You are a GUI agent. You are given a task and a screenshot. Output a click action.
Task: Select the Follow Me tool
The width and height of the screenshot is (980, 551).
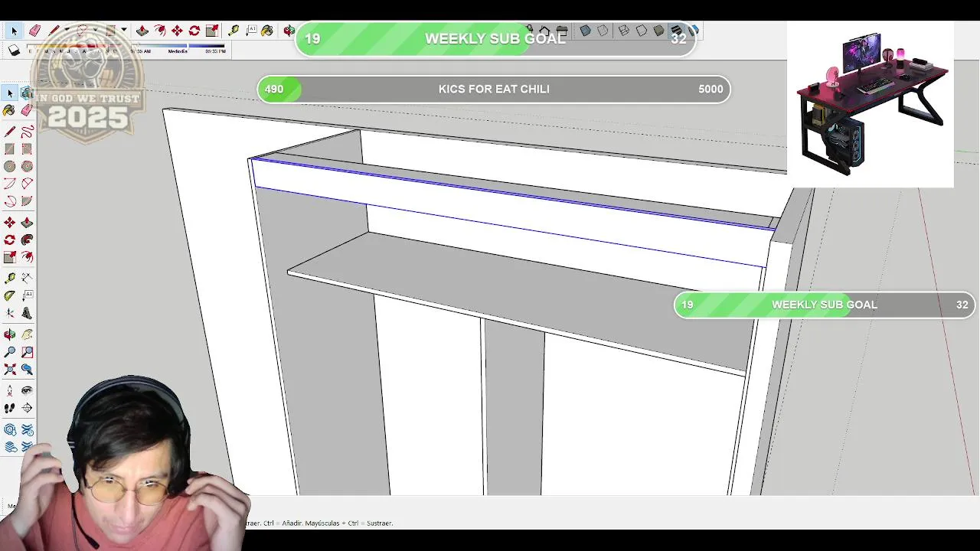pyautogui.click(x=27, y=240)
